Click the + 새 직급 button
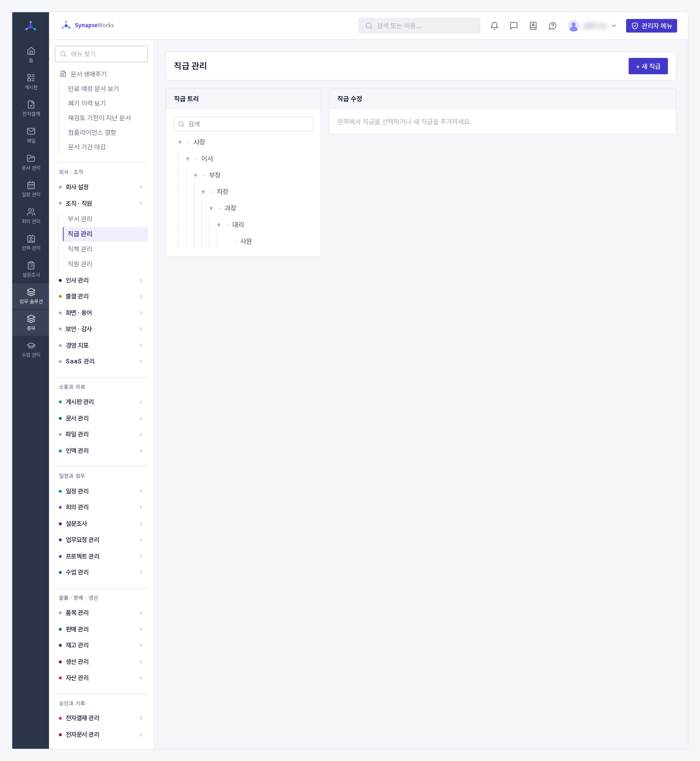This screenshot has height=761, width=700. tap(648, 66)
